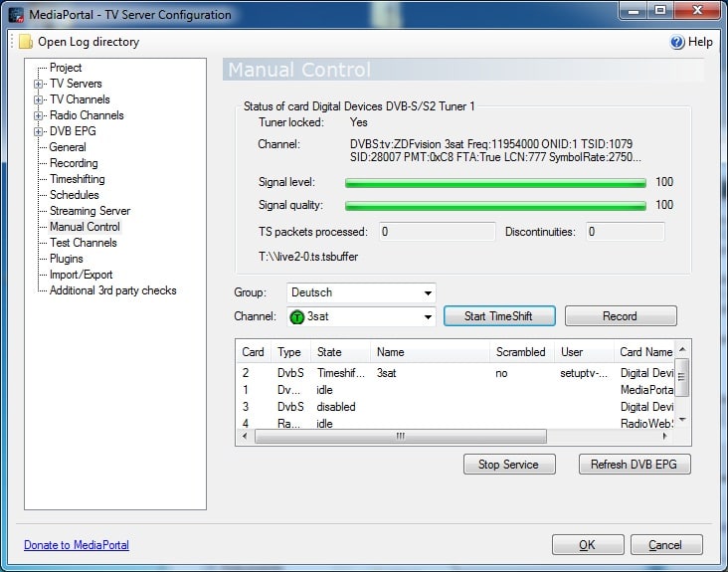Click the blue Help question mark icon
This screenshot has width=728, height=572.
click(x=677, y=42)
